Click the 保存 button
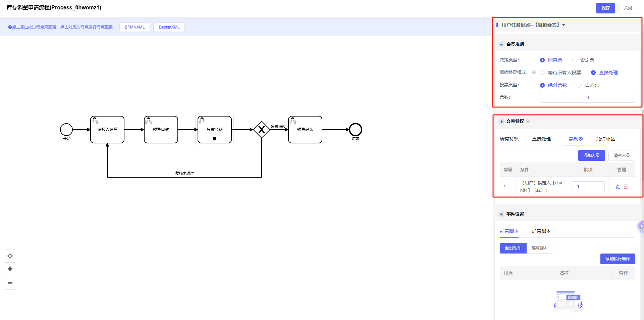This screenshot has width=644, height=320. coord(605,8)
